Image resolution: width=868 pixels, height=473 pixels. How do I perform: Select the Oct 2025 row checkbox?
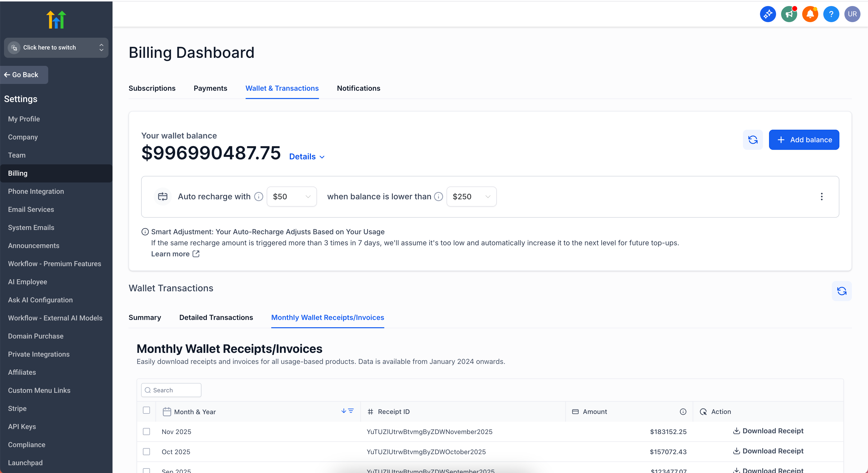pos(146,452)
